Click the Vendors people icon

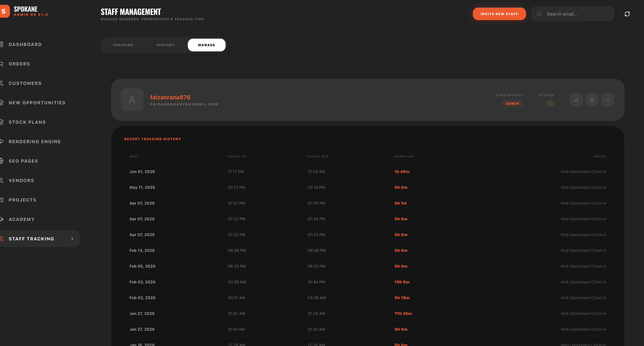(2, 180)
